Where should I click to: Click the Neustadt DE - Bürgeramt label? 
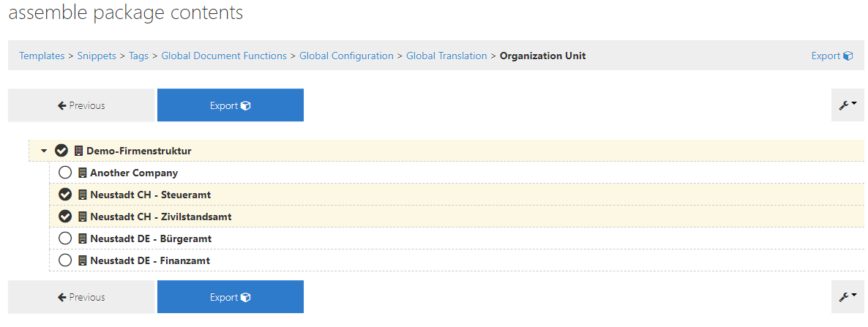(x=151, y=238)
